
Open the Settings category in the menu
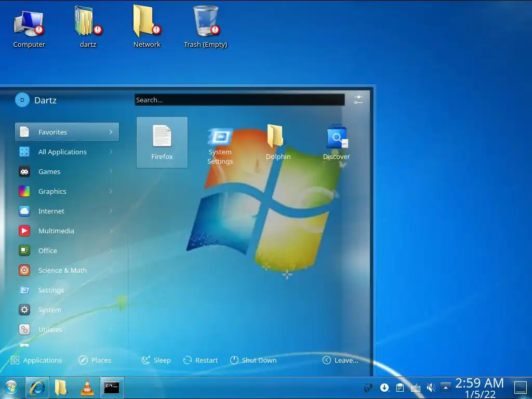67,290
